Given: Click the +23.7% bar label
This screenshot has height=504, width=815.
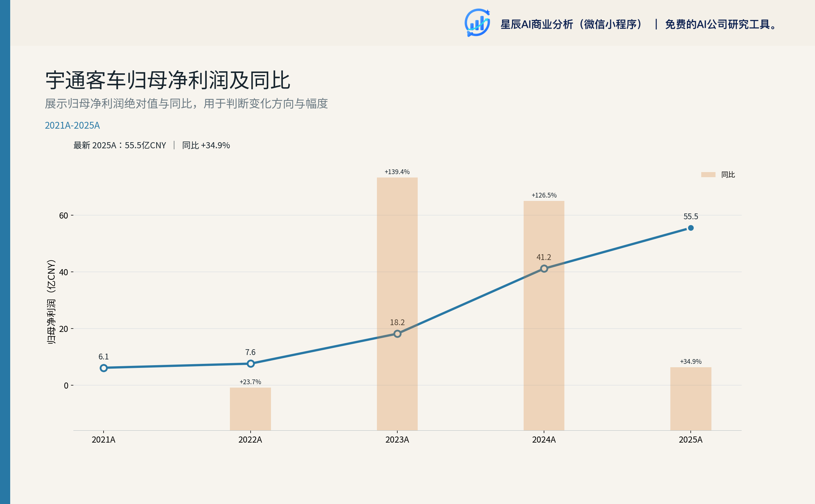Looking at the screenshot, I should 250,382.
